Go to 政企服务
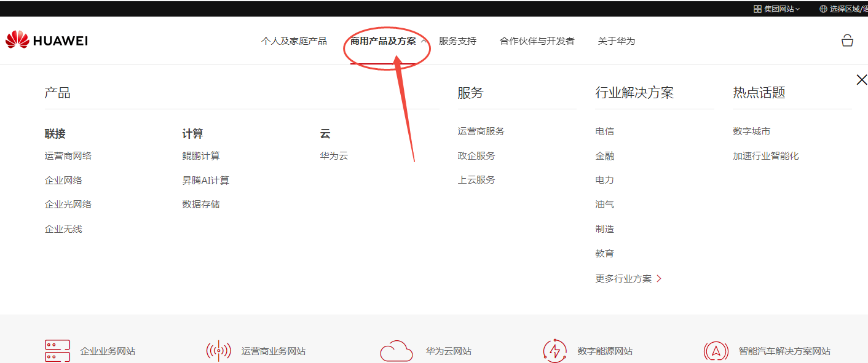 (x=476, y=155)
